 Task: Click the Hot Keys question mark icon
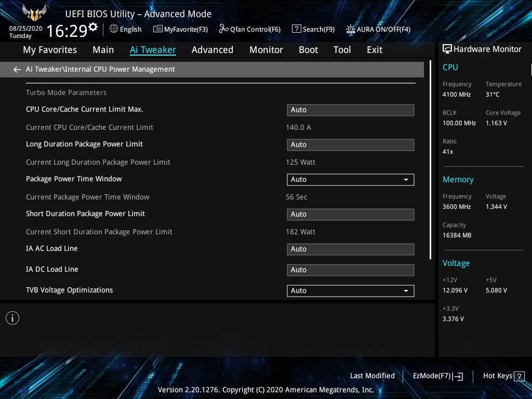pos(519,376)
